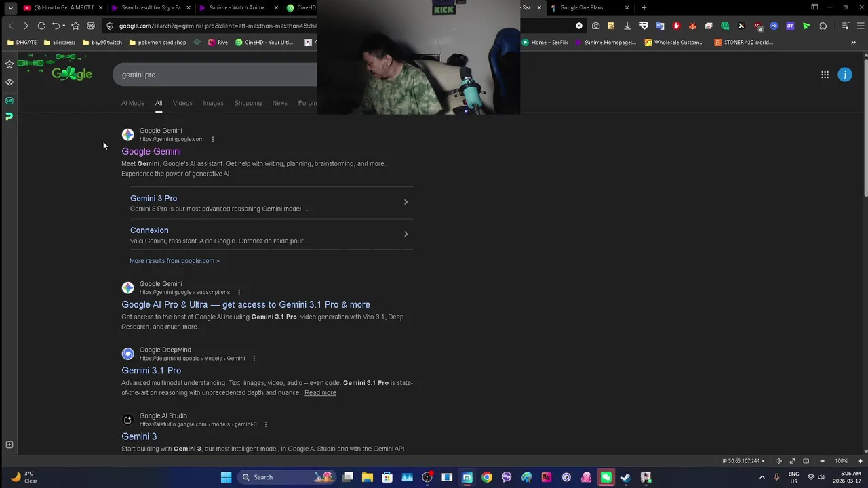Open the DHGATE bookmark folder
The height and width of the screenshot is (488, 868).
pyautogui.click(x=22, y=42)
